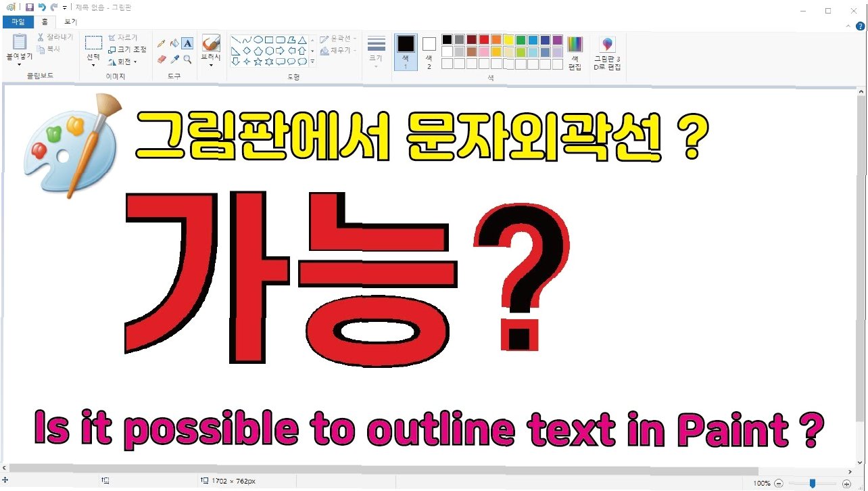
Task: Click the Resize (크기 조정) command
Action: [x=127, y=49]
